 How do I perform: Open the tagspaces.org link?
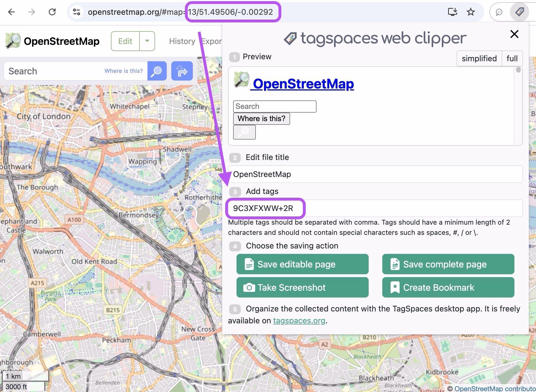pos(299,321)
